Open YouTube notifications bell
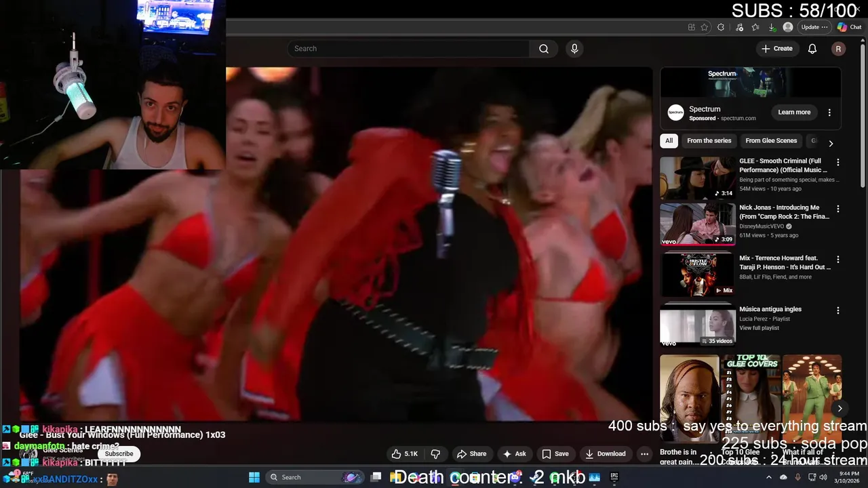 pos(812,49)
